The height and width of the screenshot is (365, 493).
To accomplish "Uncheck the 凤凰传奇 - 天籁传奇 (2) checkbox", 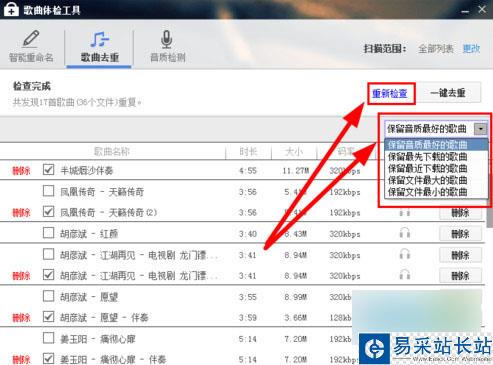I will pos(49,212).
